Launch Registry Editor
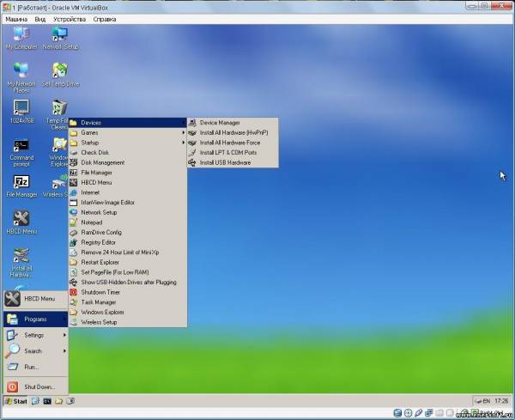515x420 pixels. click(x=128, y=242)
